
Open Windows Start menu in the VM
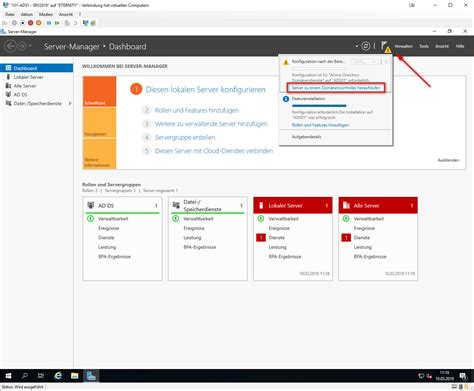click(8, 376)
